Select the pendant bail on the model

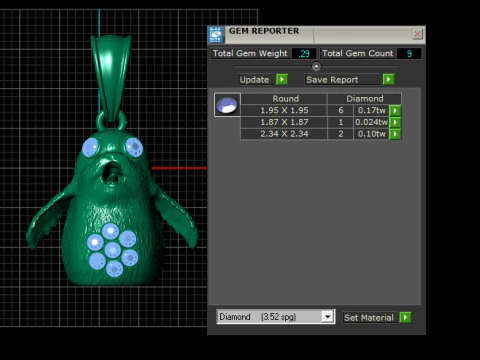click(111, 75)
